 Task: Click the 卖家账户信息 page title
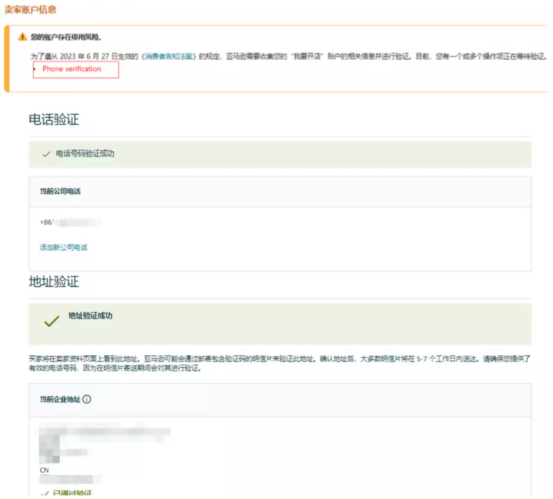[x=30, y=10]
